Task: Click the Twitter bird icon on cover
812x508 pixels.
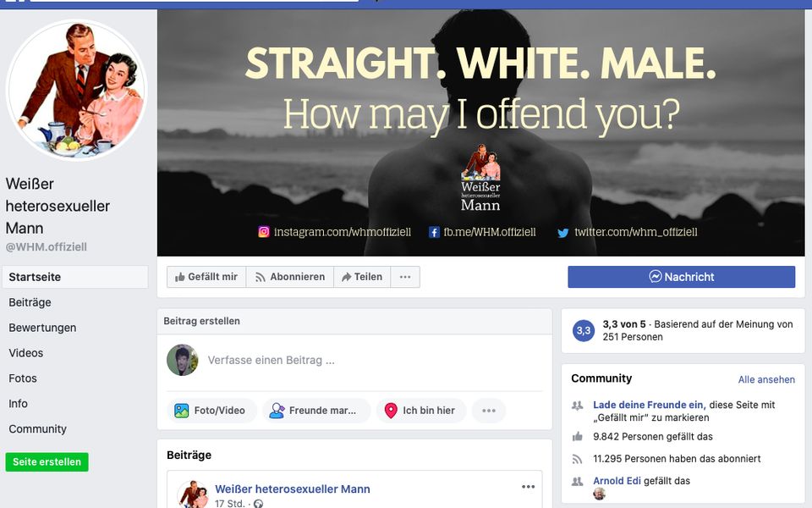Action: click(562, 232)
